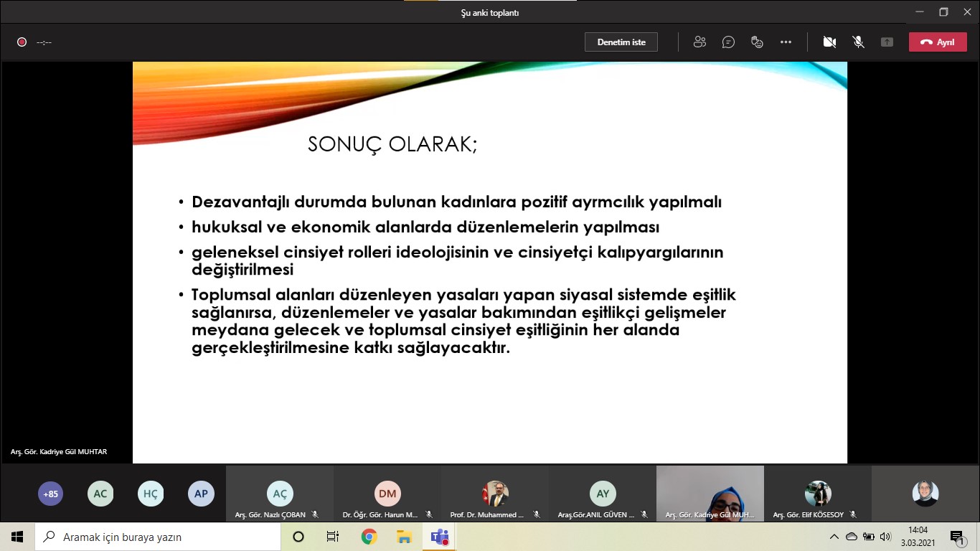This screenshot has width=980, height=551.
Task: Launch Google Chrome from the taskbar
Action: 369,537
